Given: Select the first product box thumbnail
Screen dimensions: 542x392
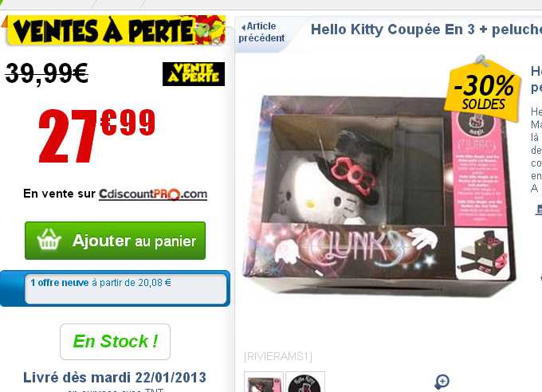Looking at the screenshot, I should point(264,382).
